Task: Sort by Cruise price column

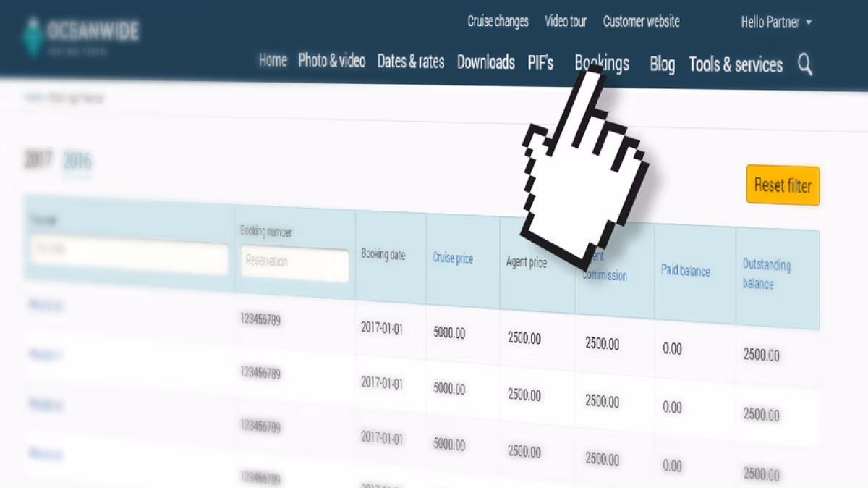Action: point(453,258)
